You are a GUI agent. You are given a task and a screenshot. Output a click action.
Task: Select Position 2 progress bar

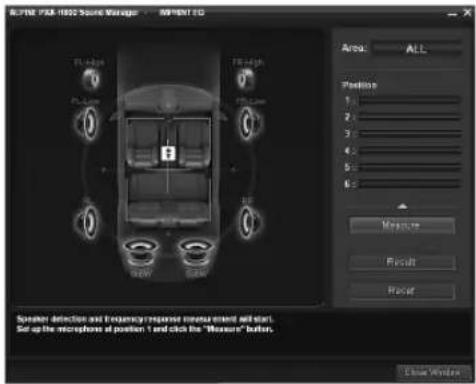(x=410, y=117)
